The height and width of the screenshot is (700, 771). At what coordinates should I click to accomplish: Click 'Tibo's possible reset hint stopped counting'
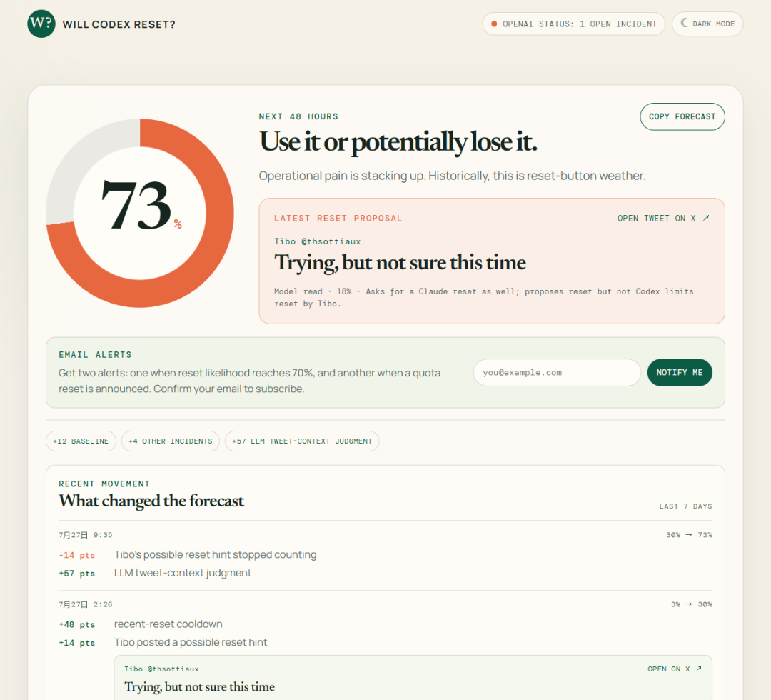click(x=215, y=554)
